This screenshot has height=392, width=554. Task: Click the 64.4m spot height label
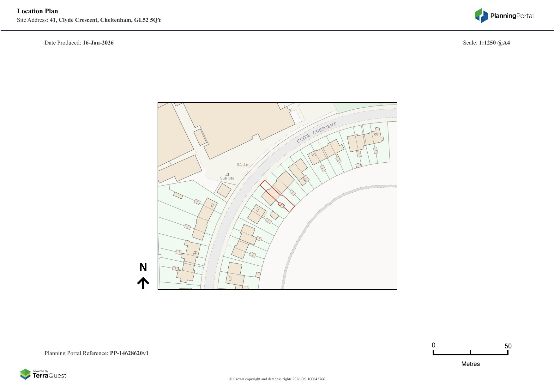click(x=243, y=165)
